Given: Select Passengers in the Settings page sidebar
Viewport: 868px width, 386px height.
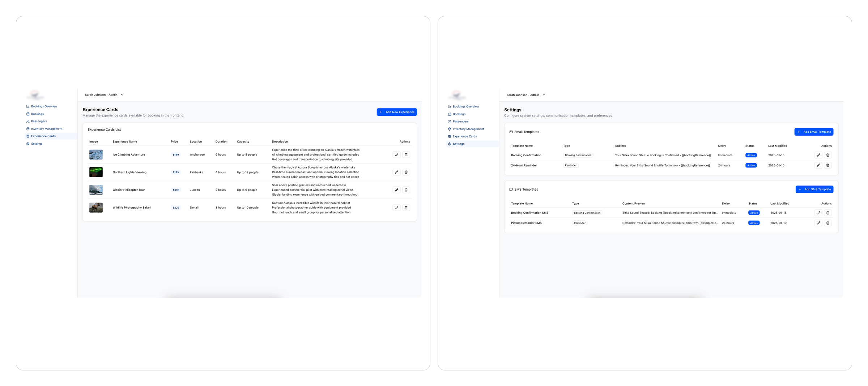Looking at the screenshot, I should (460, 122).
